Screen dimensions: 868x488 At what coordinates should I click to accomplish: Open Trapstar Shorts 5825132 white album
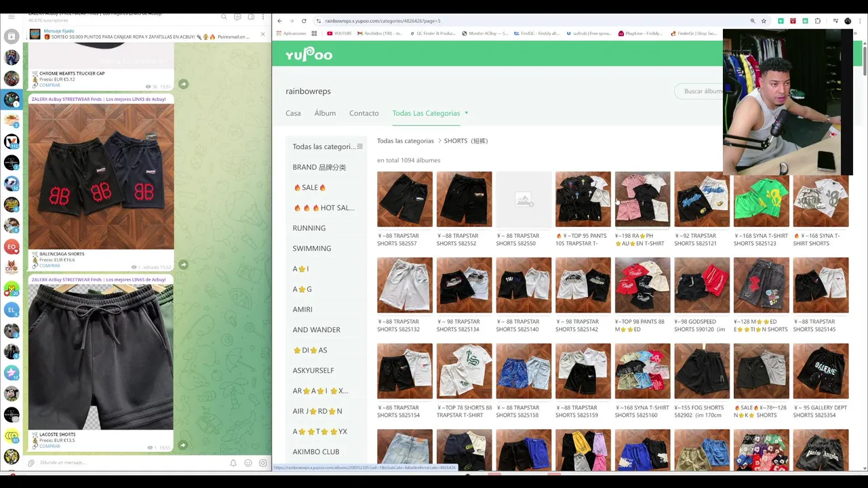(405, 285)
